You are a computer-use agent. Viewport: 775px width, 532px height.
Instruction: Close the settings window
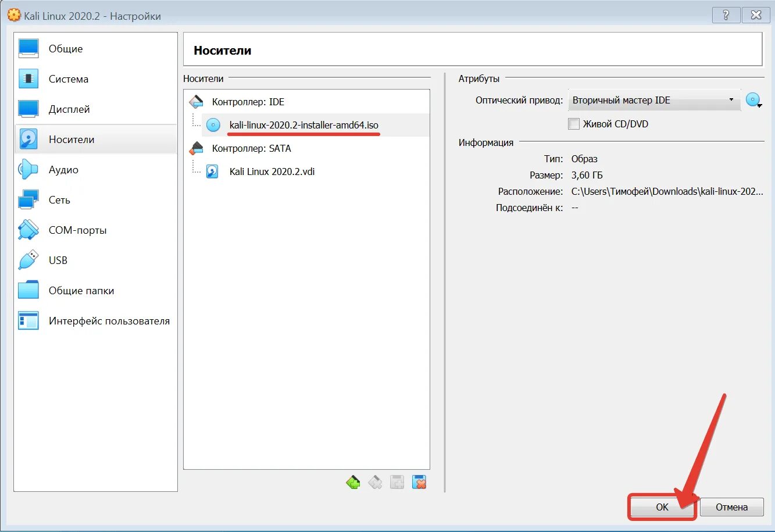click(x=756, y=16)
